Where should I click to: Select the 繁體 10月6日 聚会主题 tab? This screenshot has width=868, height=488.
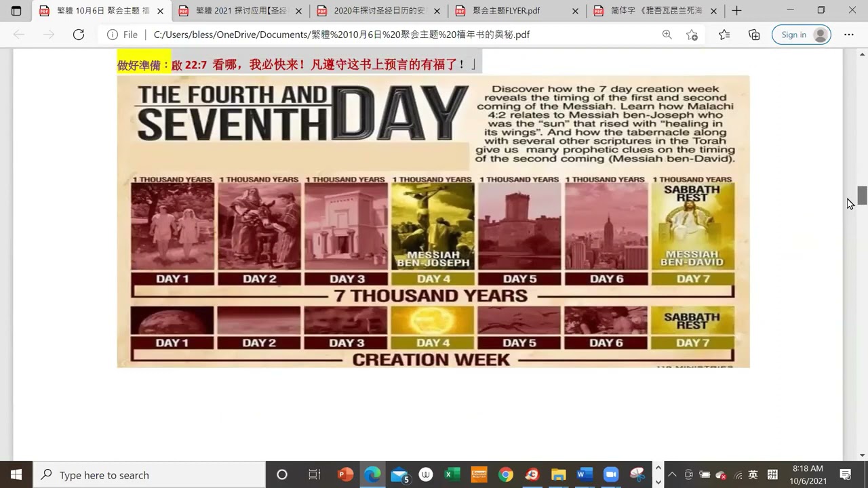pyautogui.click(x=102, y=11)
